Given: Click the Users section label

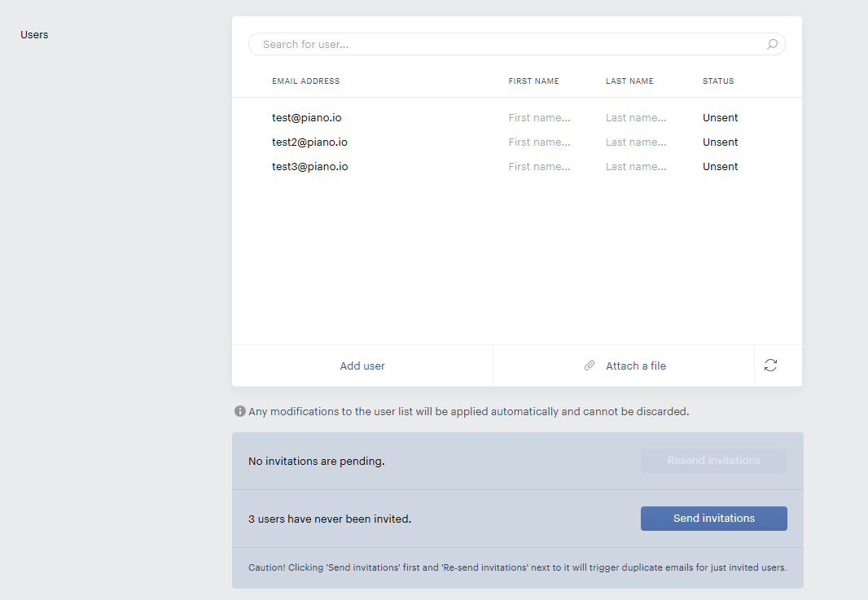Looking at the screenshot, I should (34, 35).
